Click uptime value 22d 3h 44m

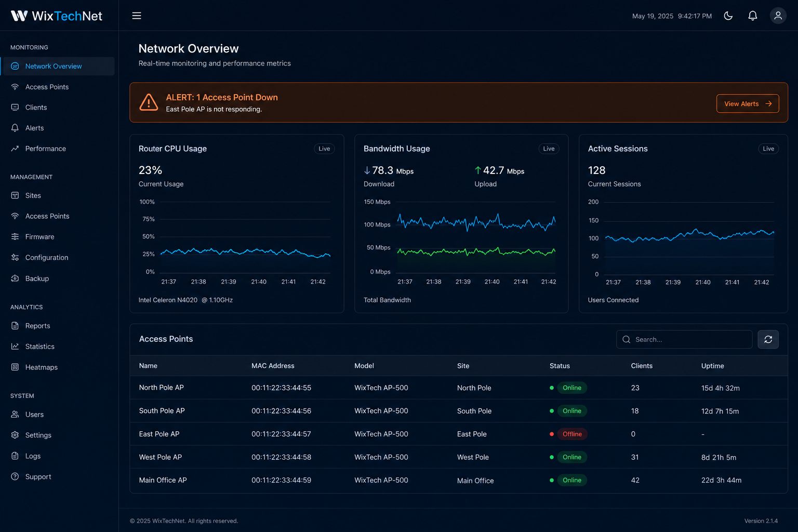(x=721, y=480)
